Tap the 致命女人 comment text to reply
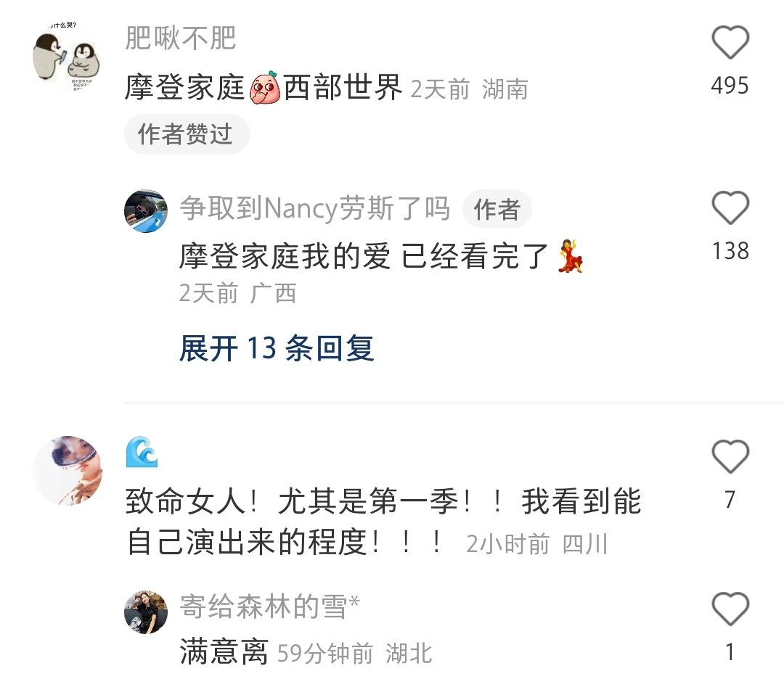Viewport: 784px width, 695px height. tap(383, 521)
